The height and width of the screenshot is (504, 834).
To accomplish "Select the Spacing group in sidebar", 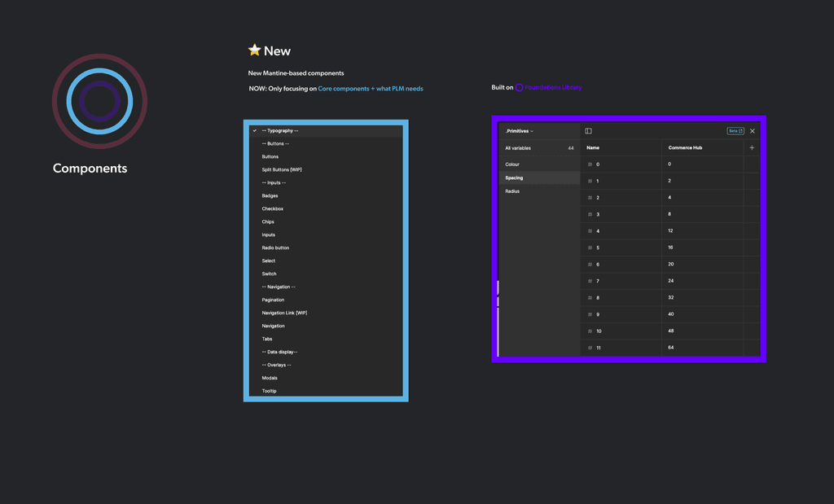I will coord(539,177).
